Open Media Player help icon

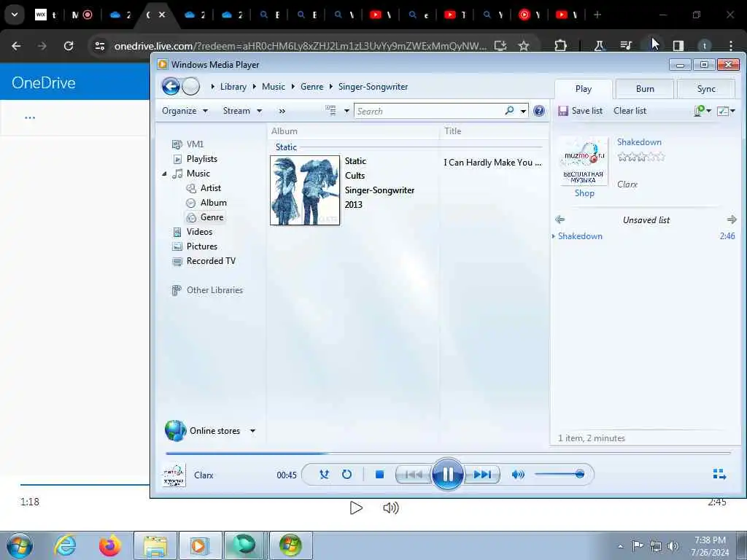[539, 111]
